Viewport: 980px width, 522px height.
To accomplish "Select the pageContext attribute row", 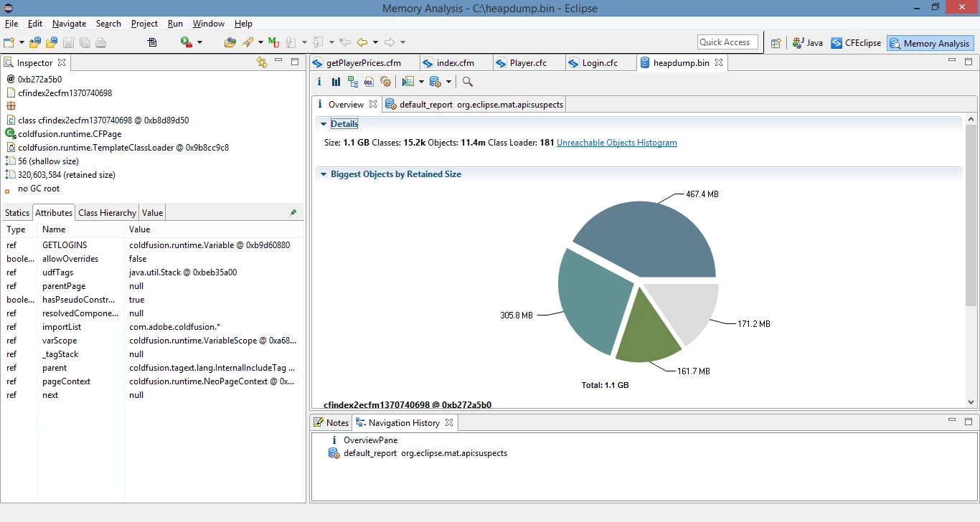I will point(152,381).
